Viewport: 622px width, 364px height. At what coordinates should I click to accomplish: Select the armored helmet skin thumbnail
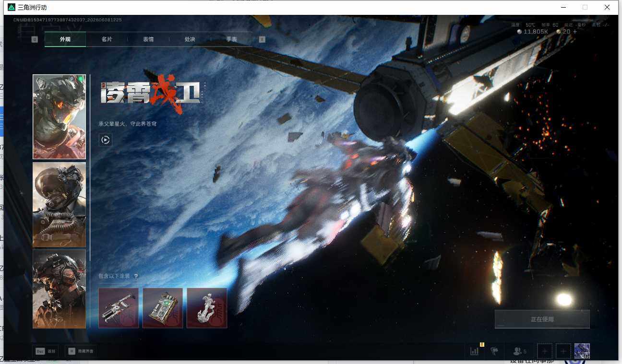point(60,117)
